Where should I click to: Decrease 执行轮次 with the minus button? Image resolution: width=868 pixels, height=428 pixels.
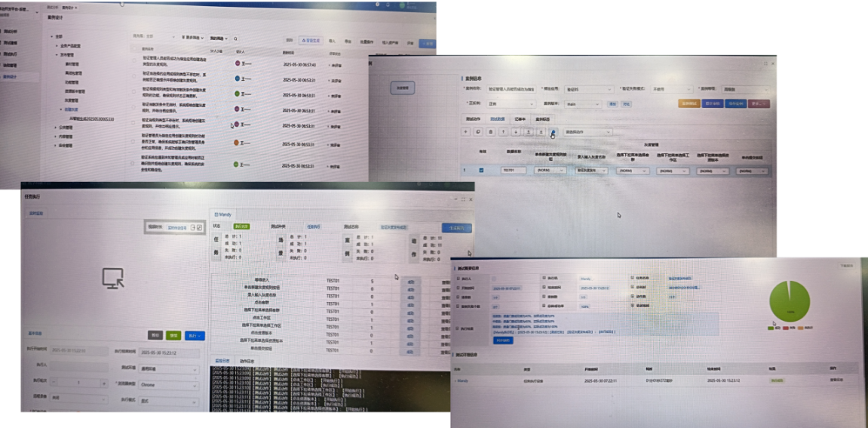55,383
